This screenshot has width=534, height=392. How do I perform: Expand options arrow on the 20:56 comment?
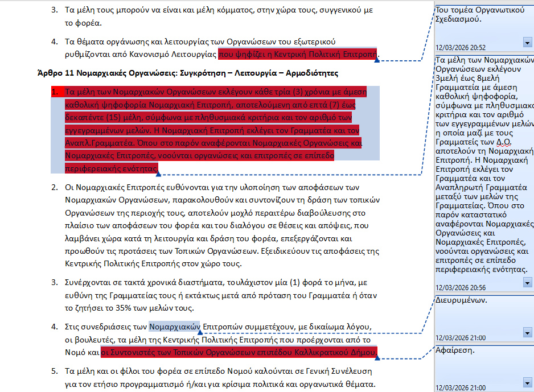527,283
